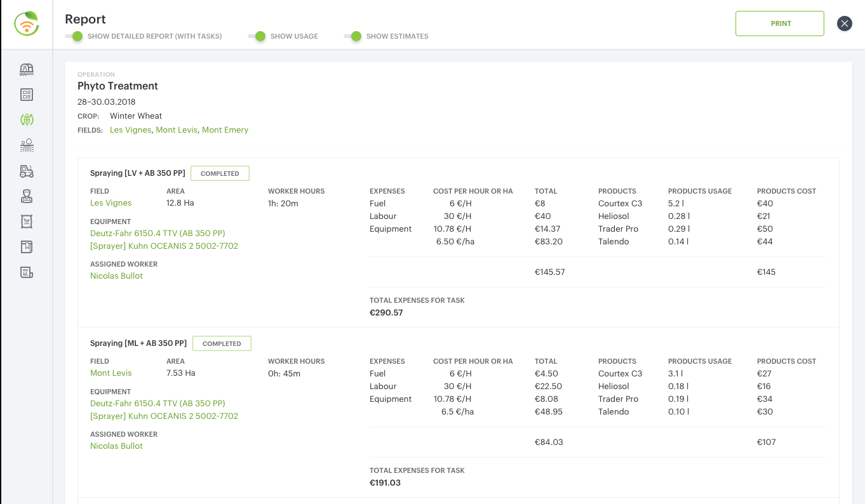Select the green wheat crop icon
865x504 pixels.
(27, 119)
